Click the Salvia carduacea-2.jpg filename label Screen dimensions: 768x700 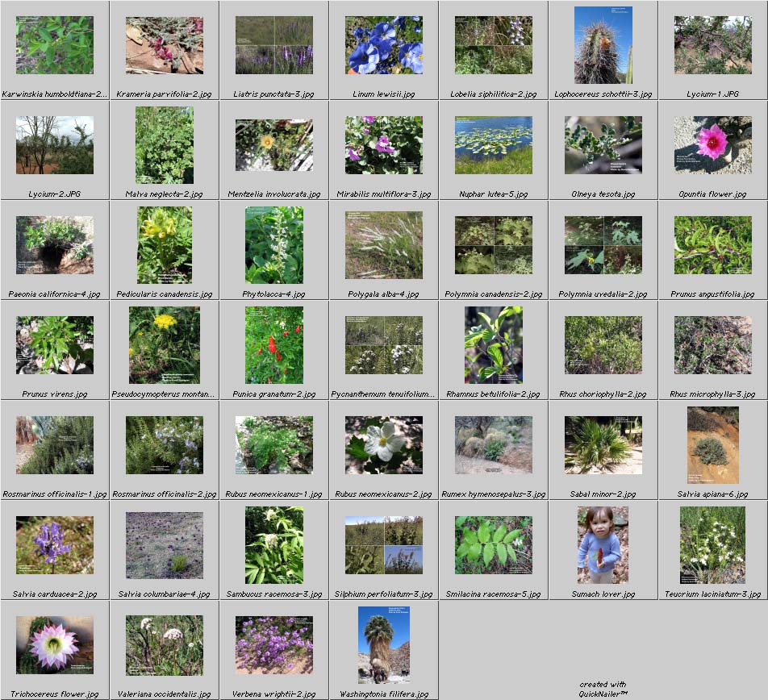click(55, 594)
